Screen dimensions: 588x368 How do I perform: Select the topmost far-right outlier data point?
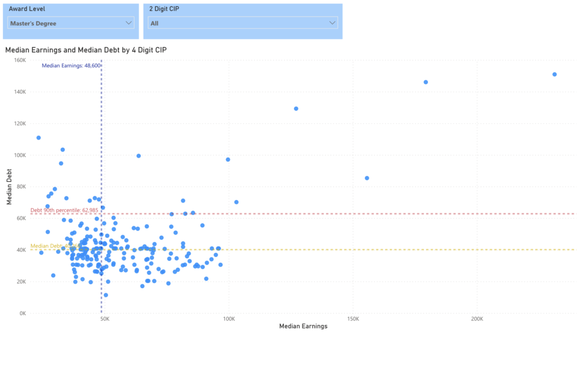(x=554, y=74)
